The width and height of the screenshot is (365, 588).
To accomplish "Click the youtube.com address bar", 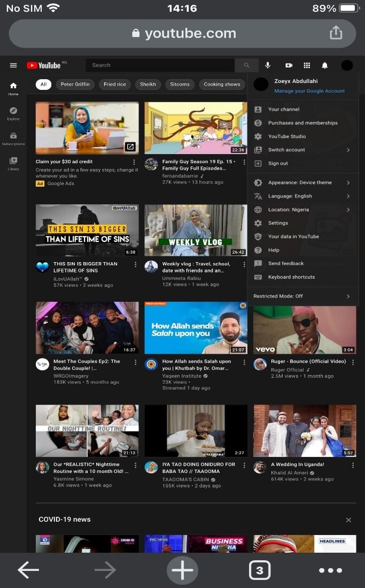I will point(182,33).
